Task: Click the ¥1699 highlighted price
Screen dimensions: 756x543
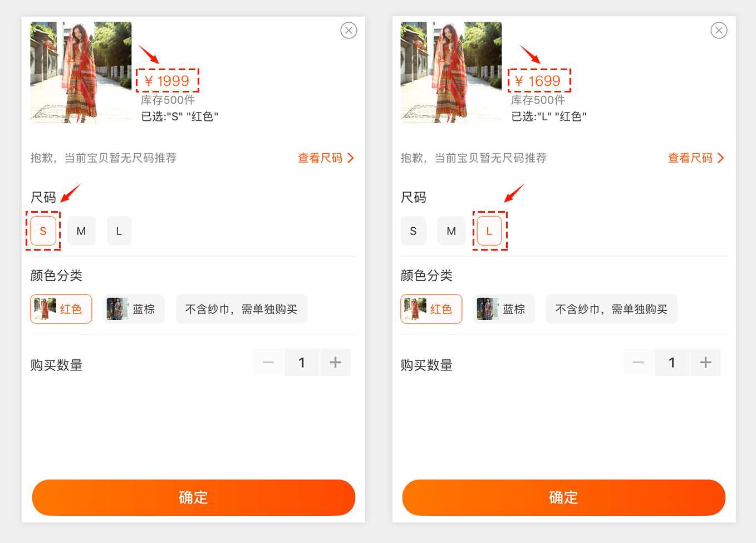Action: (x=539, y=80)
